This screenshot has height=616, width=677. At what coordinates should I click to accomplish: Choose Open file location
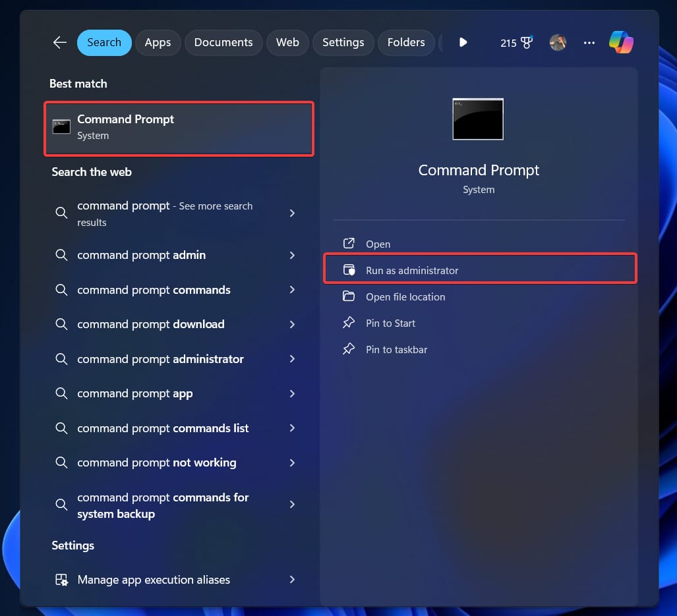click(x=480, y=296)
